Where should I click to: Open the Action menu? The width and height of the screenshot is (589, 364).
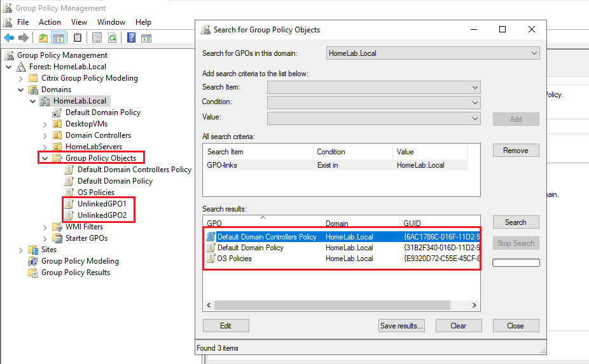(50, 22)
